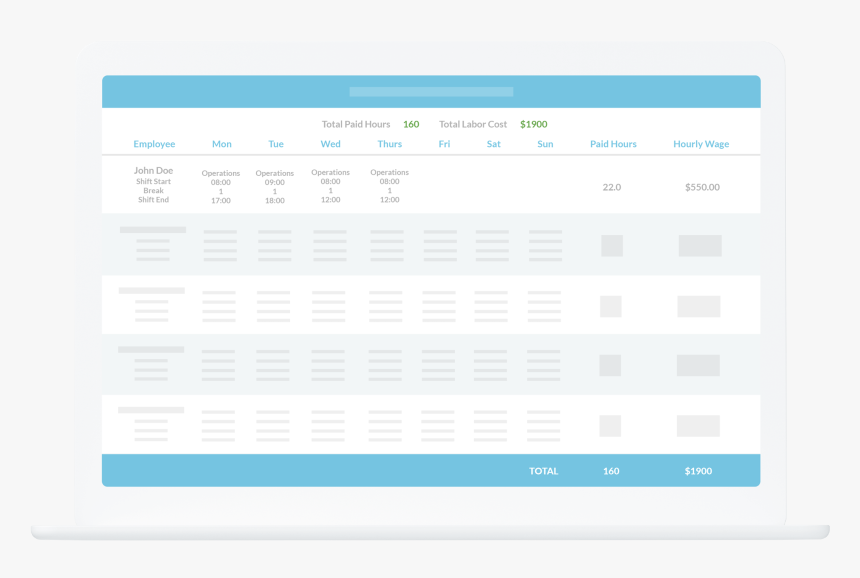Open the Paid Hours column header
Viewport: 860px width, 578px height.
pyautogui.click(x=613, y=144)
